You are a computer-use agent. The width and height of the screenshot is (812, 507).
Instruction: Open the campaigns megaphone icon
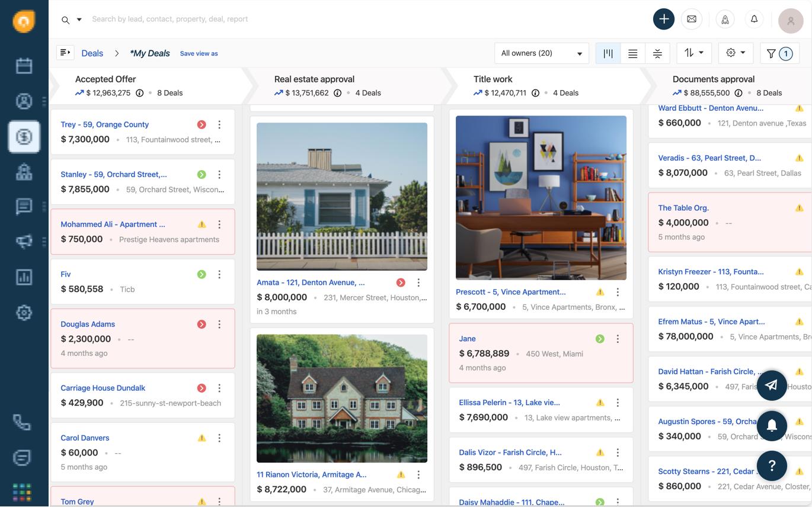(x=24, y=242)
